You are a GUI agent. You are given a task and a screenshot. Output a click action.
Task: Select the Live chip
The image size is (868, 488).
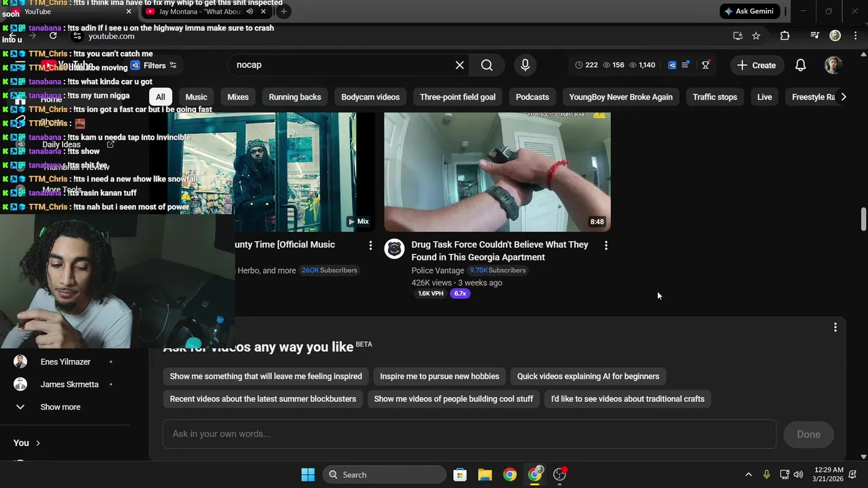coord(764,97)
